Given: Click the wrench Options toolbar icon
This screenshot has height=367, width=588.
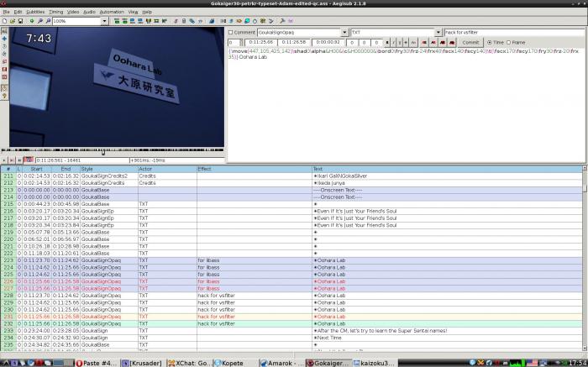Looking at the screenshot, I should click(282, 21).
